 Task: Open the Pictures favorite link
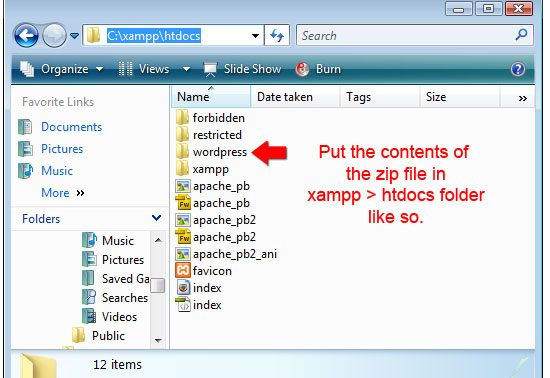[x=62, y=149]
